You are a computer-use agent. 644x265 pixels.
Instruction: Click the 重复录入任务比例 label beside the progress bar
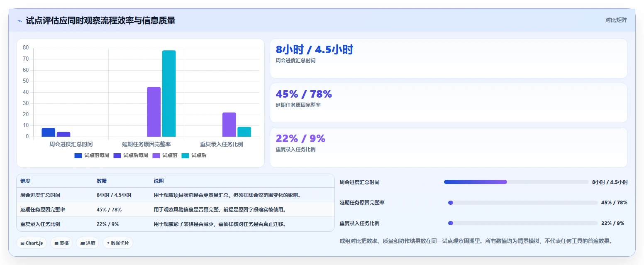(x=359, y=223)
